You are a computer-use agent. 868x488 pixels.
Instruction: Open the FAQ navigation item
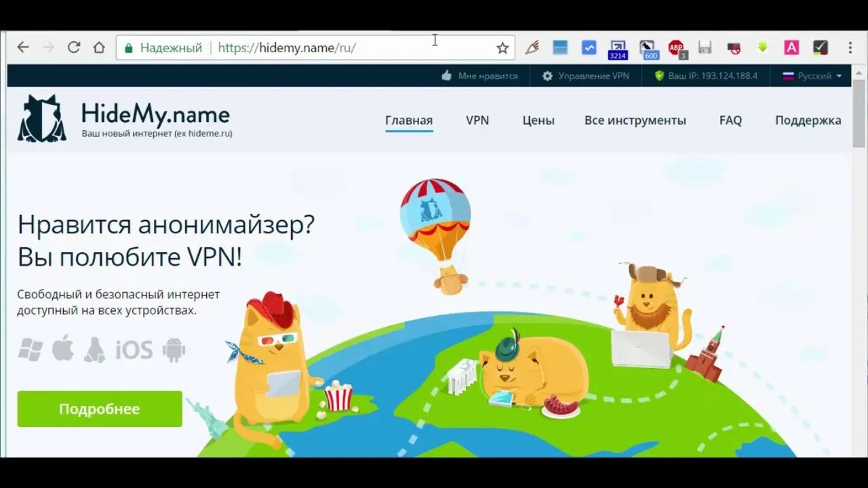pyautogui.click(x=730, y=121)
